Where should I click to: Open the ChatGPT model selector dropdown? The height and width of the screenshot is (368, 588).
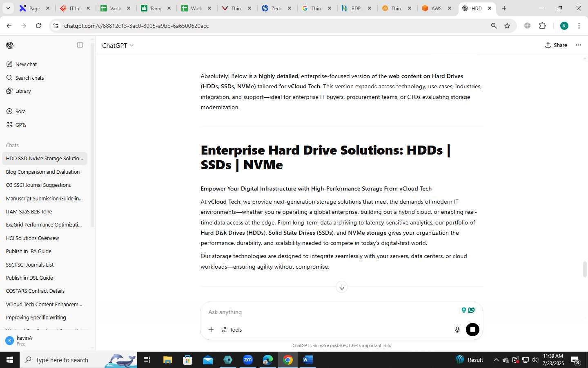(118, 45)
